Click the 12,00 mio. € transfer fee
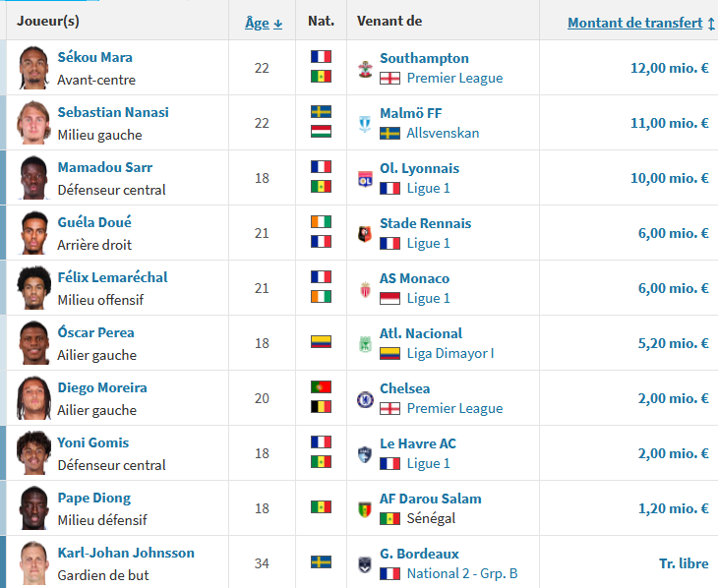 tap(670, 68)
